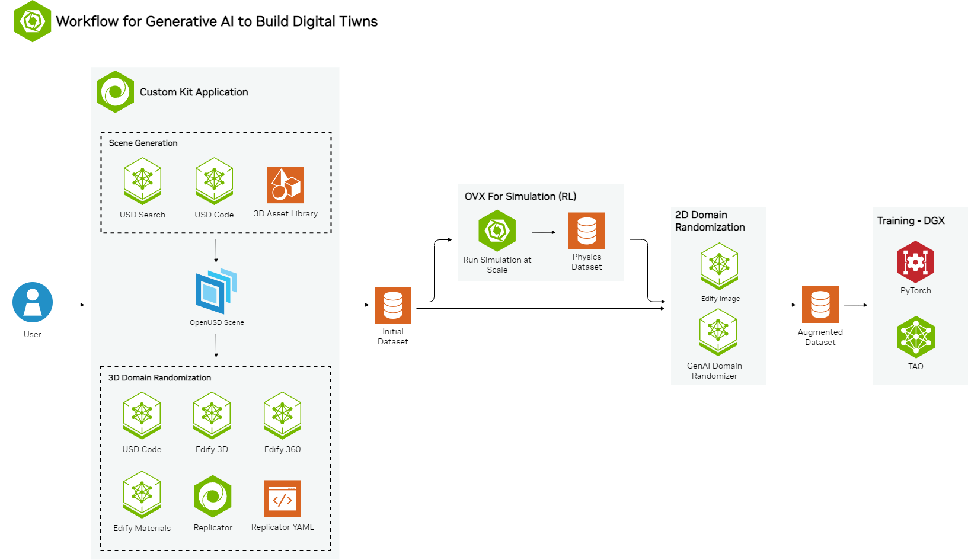
Task: Click the 'OVX For Simulation (RL)' heading
Action: [x=520, y=196]
